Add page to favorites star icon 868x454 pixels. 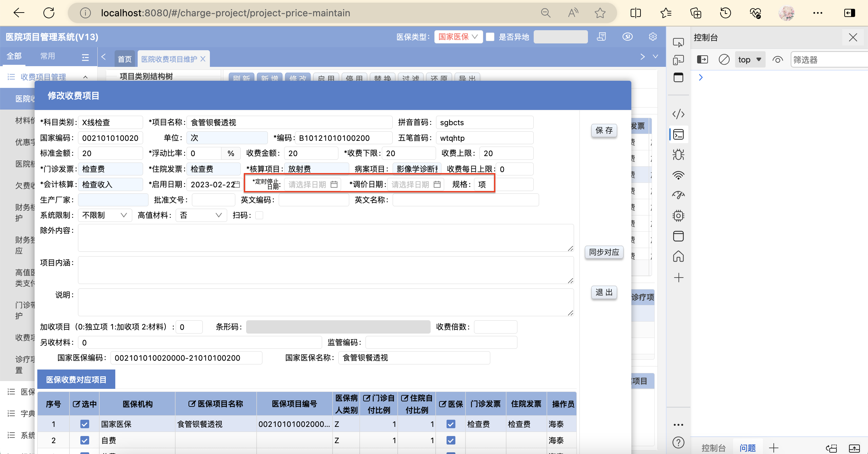click(x=600, y=13)
